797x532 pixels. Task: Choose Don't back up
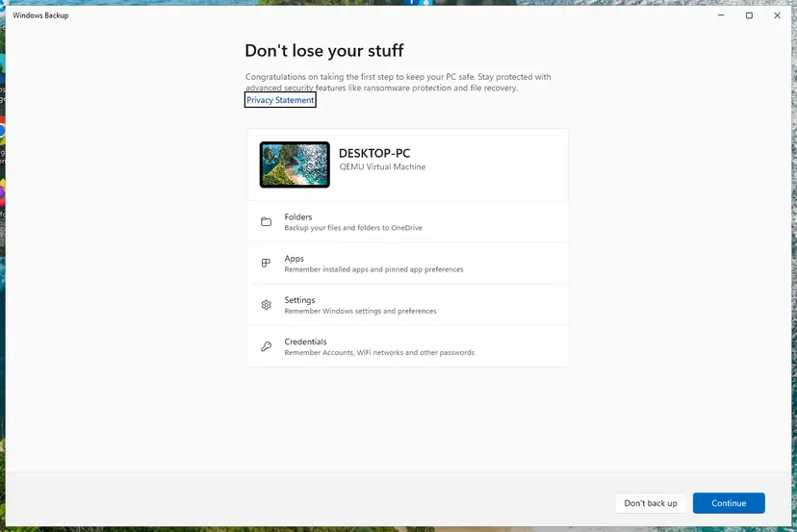point(650,503)
